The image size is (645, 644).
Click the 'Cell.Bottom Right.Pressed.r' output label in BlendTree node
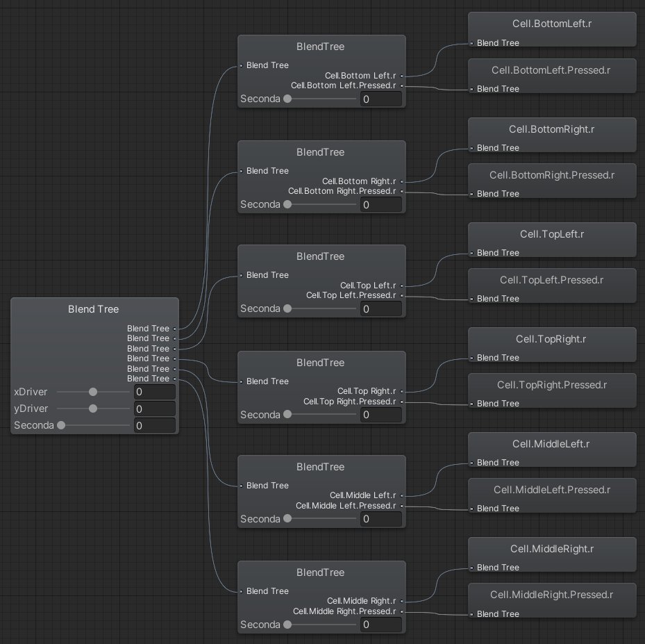342,191
